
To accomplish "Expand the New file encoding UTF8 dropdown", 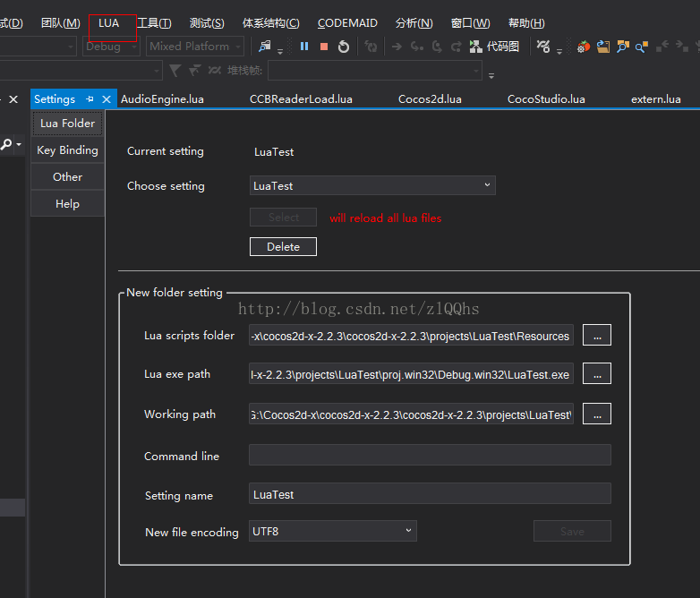I will (333, 531).
